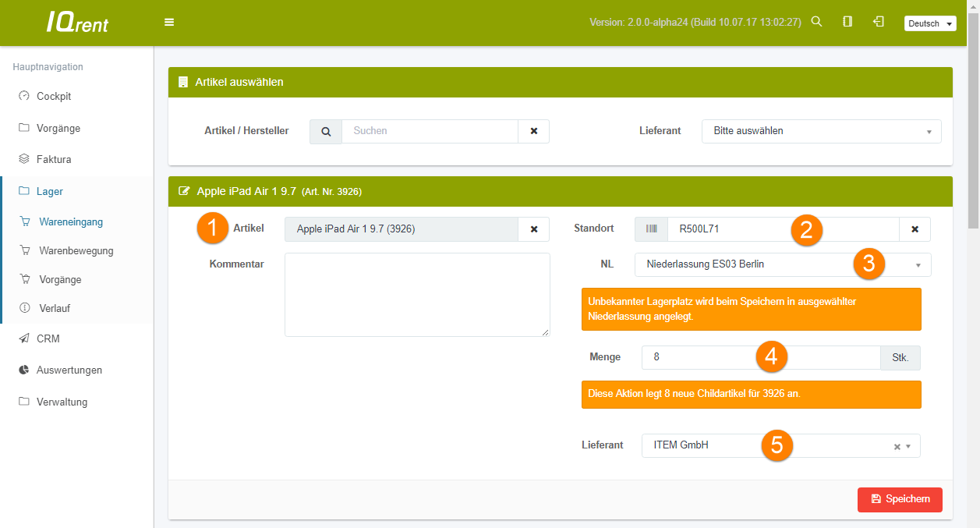Clear the Artikel / Hersteller search field
The height and width of the screenshot is (528, 980).
534,131
